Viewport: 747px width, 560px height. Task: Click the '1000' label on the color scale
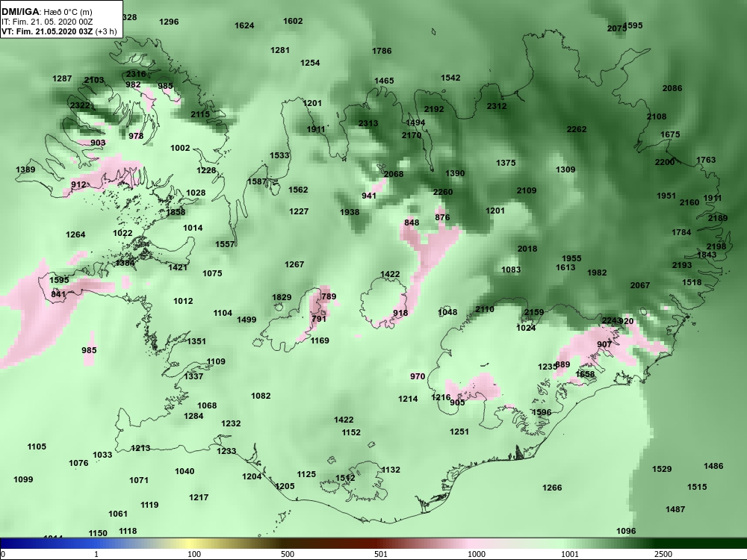point(477,554)
